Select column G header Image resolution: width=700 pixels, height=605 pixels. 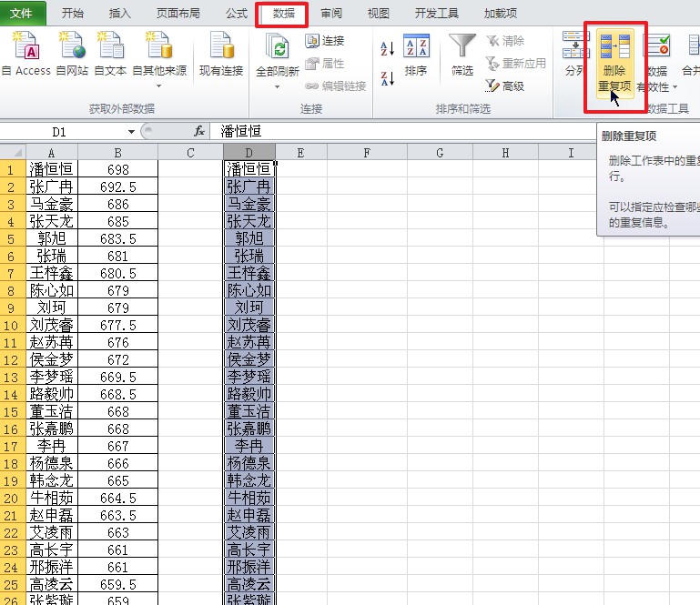[x=440, y=153]
